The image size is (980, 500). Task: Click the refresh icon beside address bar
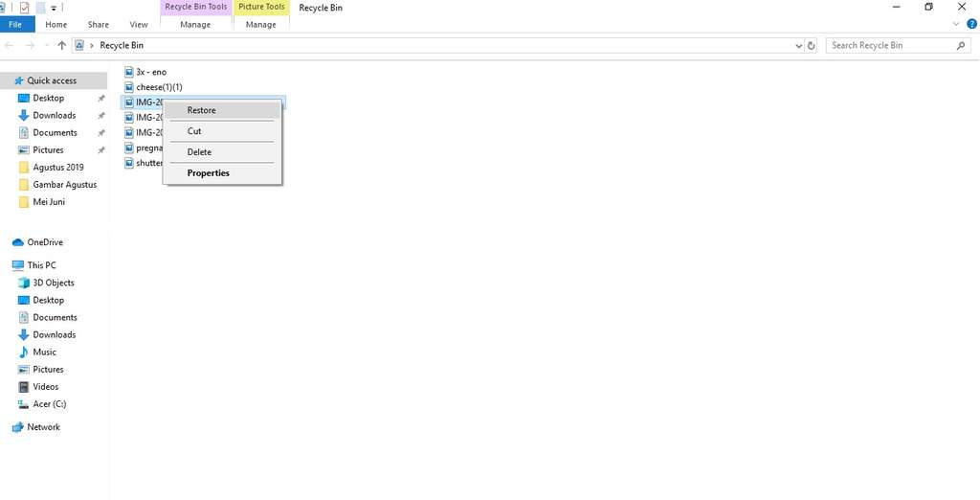(812, 45)
